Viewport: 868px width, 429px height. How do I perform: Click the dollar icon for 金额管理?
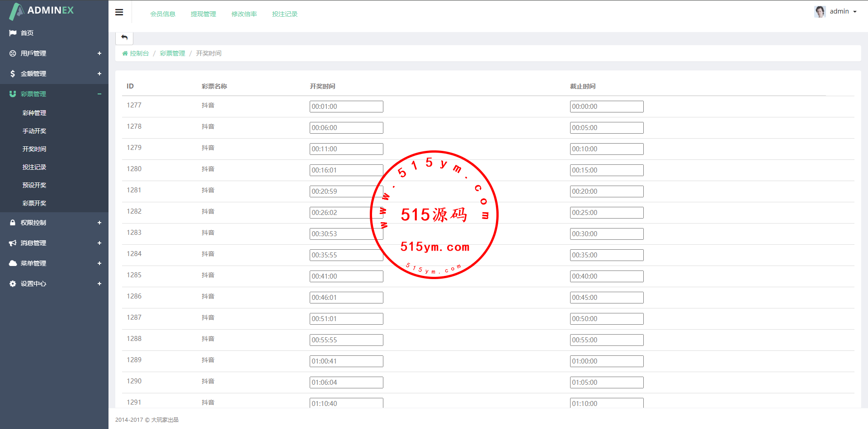pos(13,74)
